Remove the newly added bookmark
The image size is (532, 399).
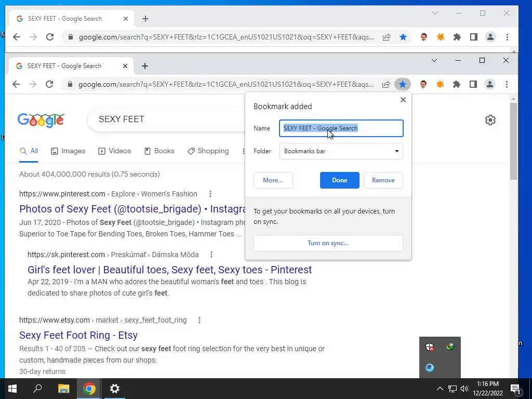click(x=383, y=180)
